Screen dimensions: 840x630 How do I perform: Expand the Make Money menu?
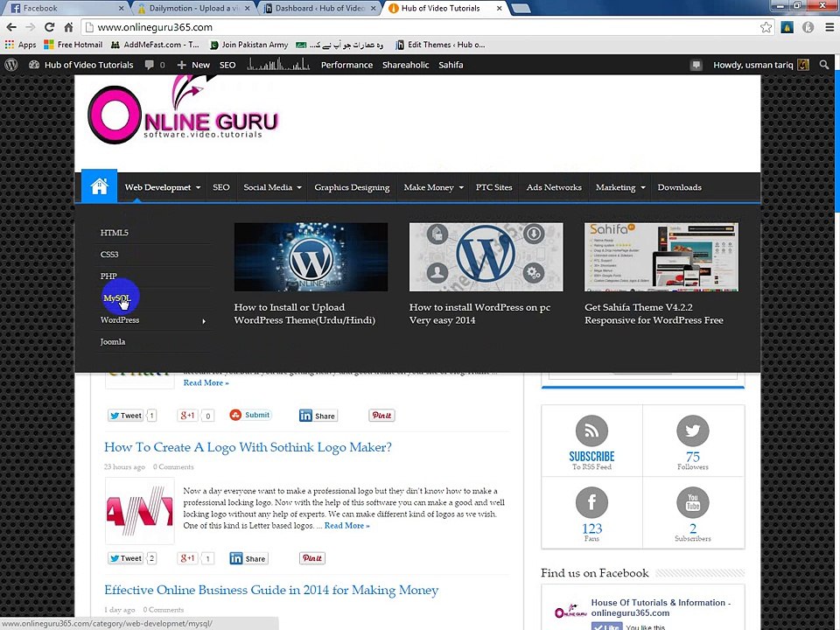pos(433,187)
